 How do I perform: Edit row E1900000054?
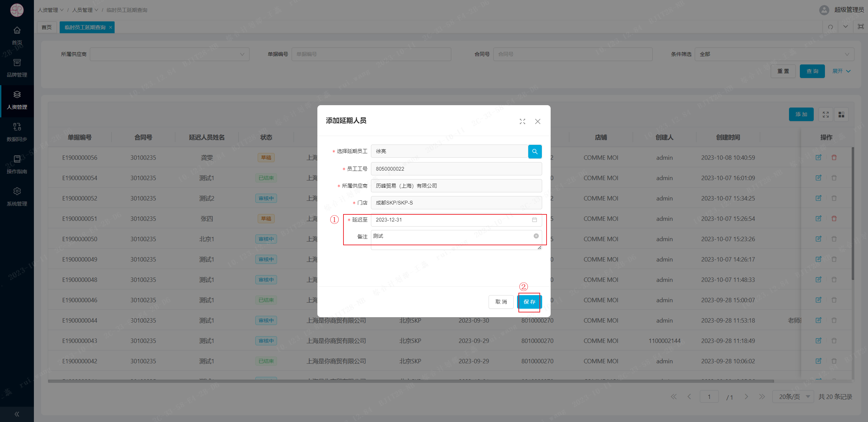(818, 178)
